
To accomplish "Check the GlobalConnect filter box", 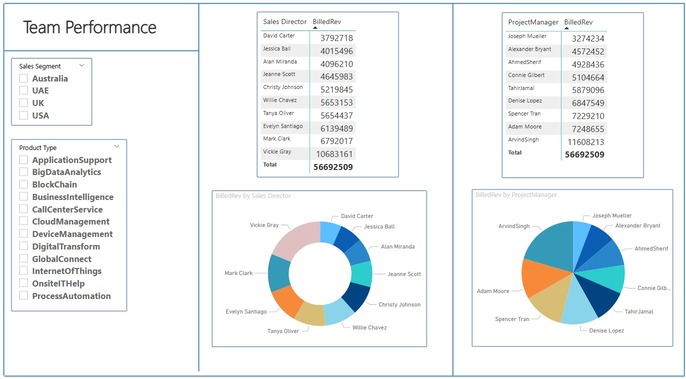I will click(24, 259).
